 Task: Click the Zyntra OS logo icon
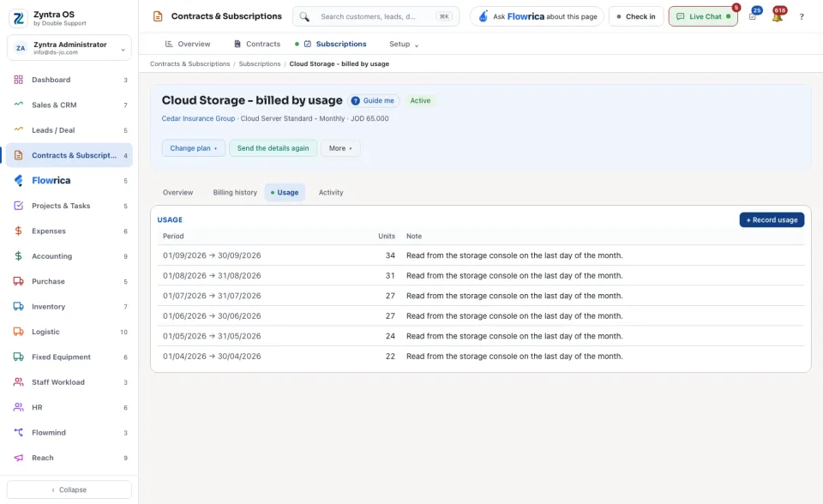(x=18, y=18)
